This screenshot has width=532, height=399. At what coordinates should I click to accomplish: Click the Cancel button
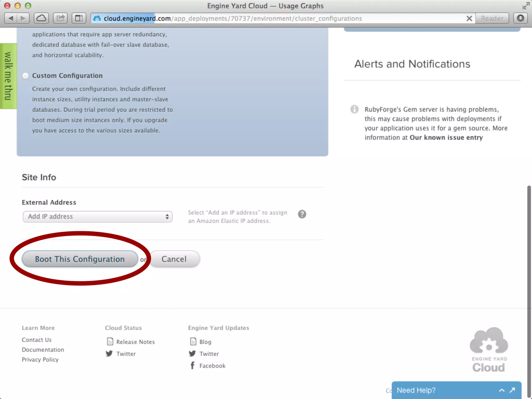174,259
